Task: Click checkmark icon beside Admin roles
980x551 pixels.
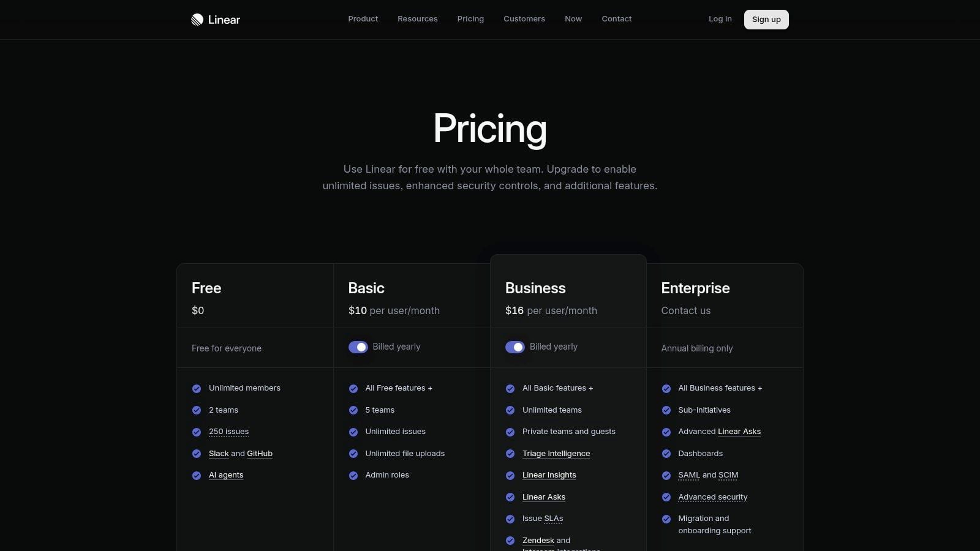Action: [x=353, y=476]
